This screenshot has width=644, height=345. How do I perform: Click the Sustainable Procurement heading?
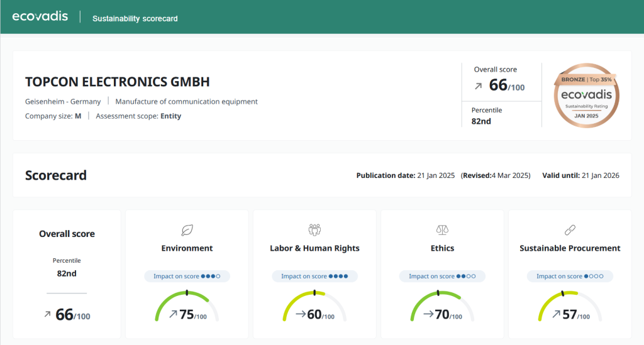click(x=570, y=248)
